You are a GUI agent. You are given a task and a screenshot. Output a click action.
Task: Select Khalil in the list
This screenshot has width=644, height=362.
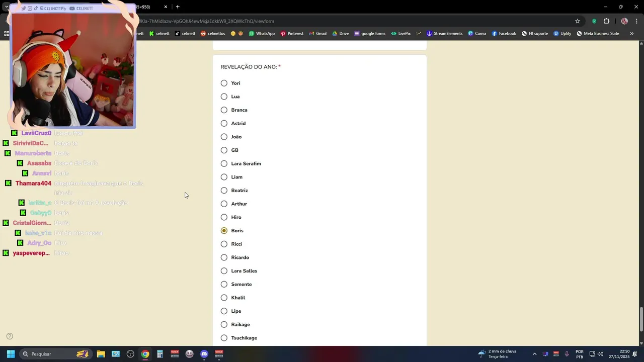(224, 298)
